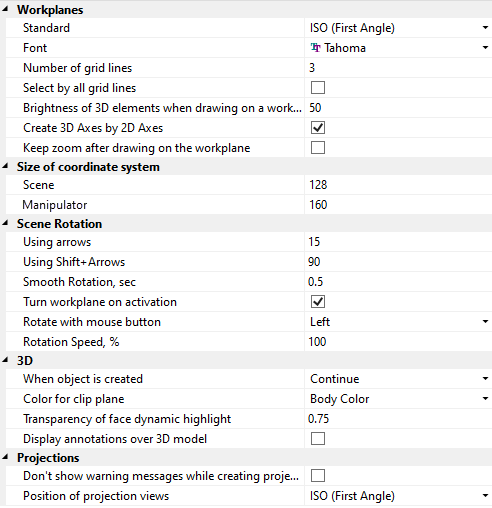The height and width of the screenshot is (508, 492).
Task: Collapse the Scene Rotation section
Action: coord(5,223)
